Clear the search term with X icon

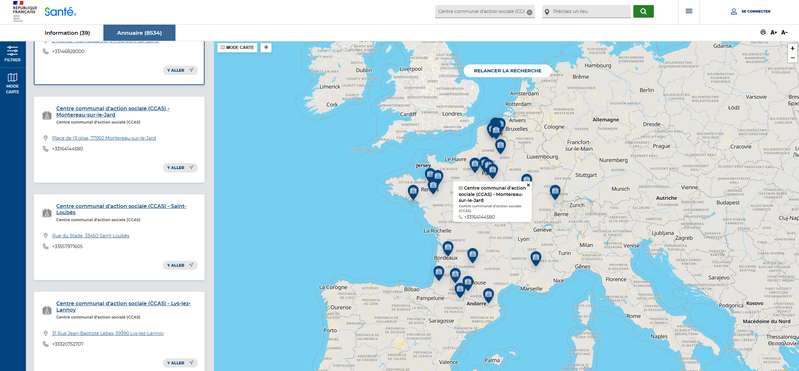(529, 12)
